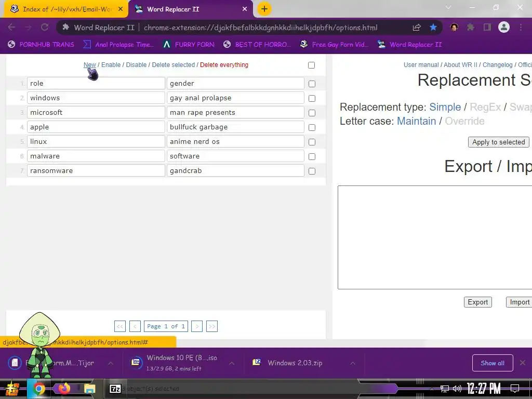Open the tab search chevron in title bar

click(x=448, y=7)
